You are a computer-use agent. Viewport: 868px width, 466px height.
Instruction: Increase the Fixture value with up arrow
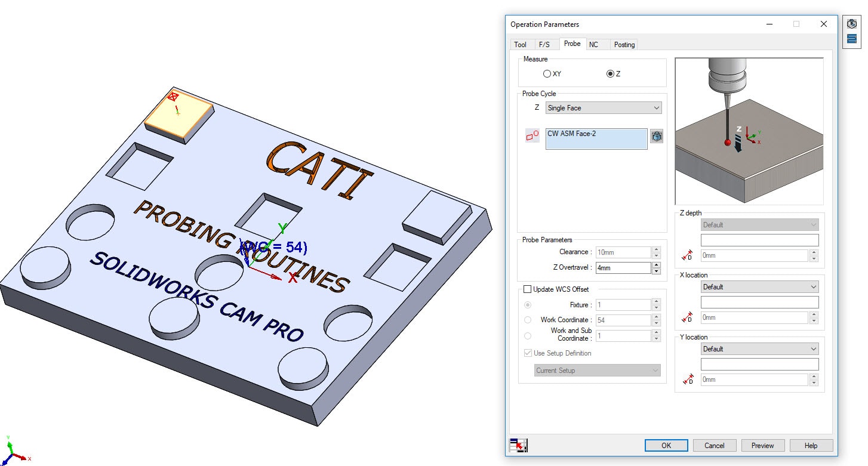pyautogui.click(x=656, y=302)
